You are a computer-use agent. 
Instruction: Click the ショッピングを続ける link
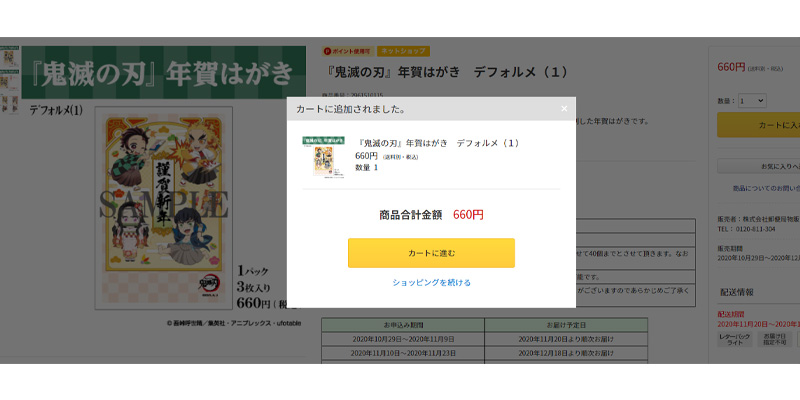point(431,282)
